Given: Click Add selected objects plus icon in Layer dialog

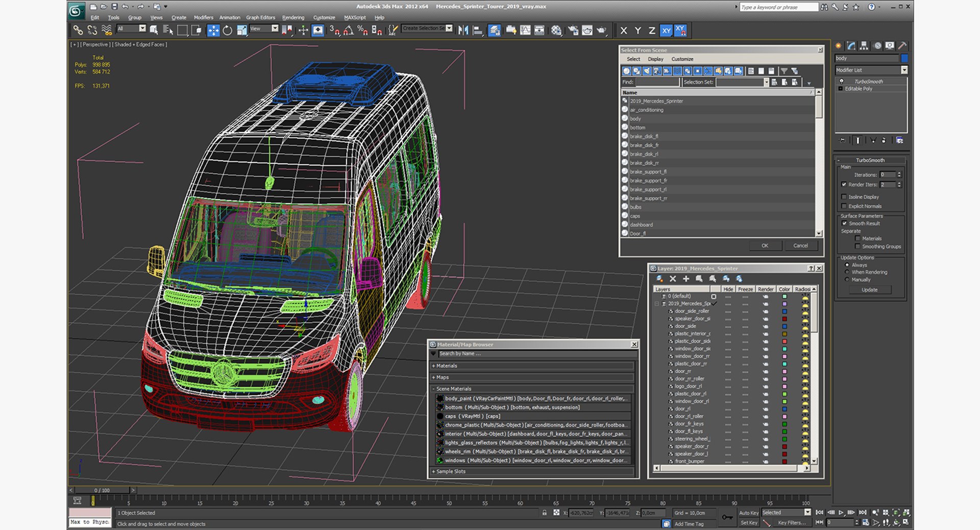Looking at the screenshot, I should coord(686,279).
